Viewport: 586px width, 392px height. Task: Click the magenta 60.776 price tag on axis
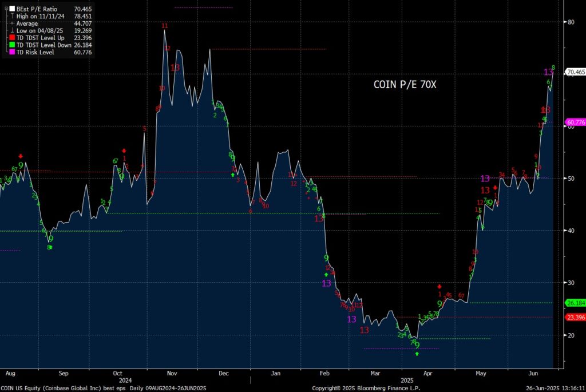576,122
